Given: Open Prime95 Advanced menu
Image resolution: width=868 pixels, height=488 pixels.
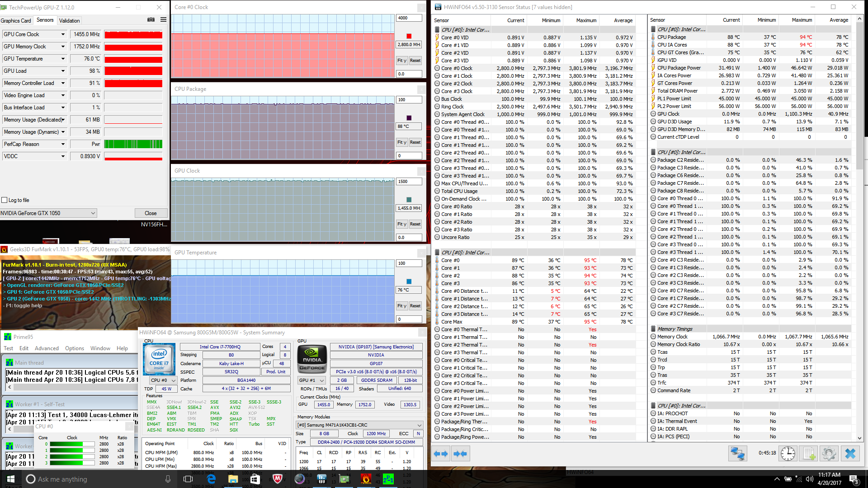Looking at the screenshot, I should tap(47, 348).
